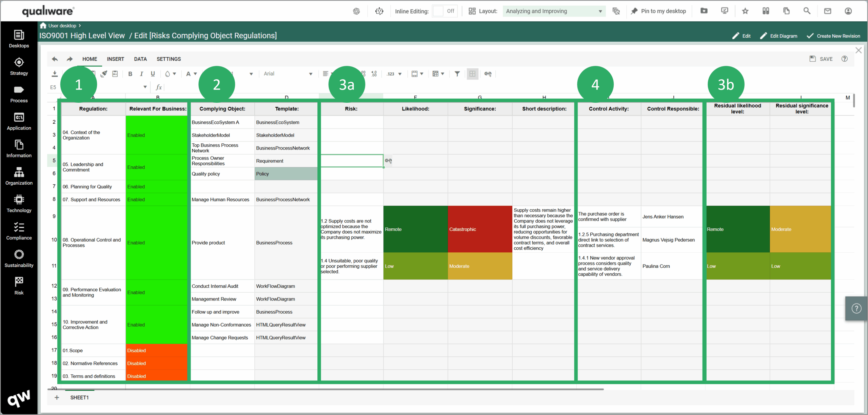Open the Technology section in the sidebar
This screenshot has width=868, height=415.
point(19,204)
